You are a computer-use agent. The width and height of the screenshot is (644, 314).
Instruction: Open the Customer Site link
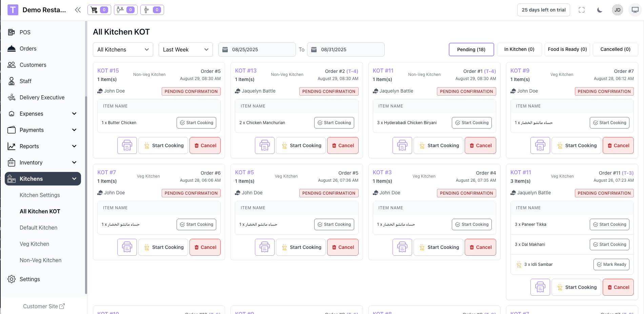point(44,306)
